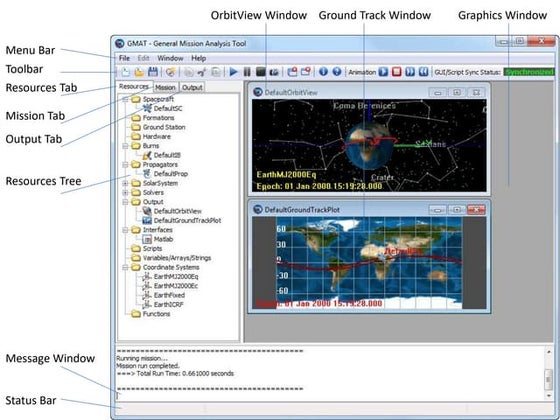
Task: Collapse the Burns folder
Action: (125, 146)
